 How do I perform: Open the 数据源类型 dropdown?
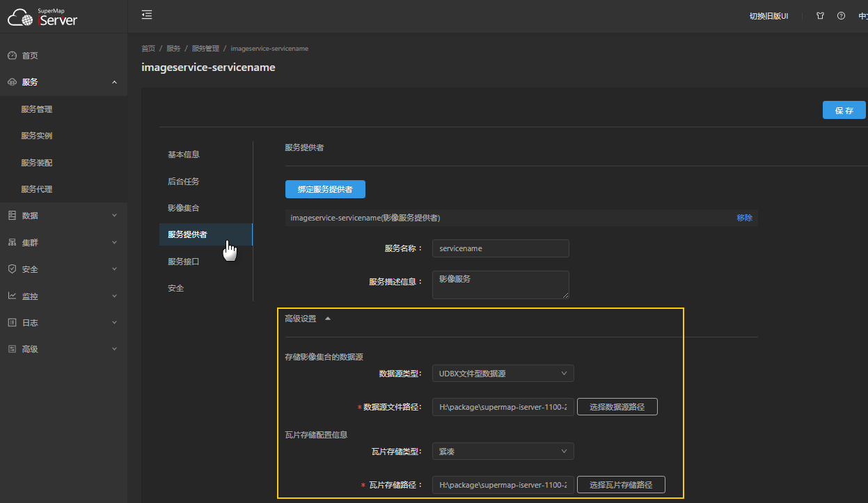click(503, 374)
